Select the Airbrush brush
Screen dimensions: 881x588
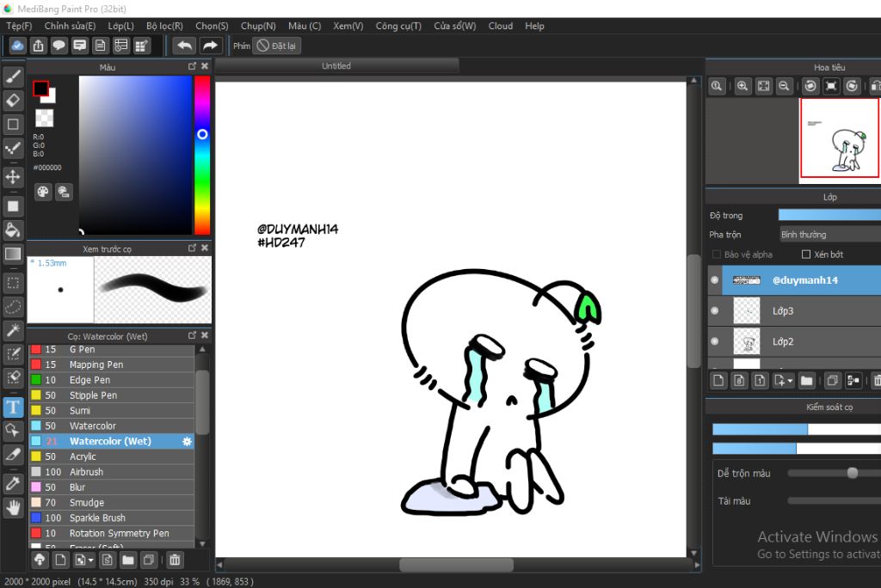112,472
